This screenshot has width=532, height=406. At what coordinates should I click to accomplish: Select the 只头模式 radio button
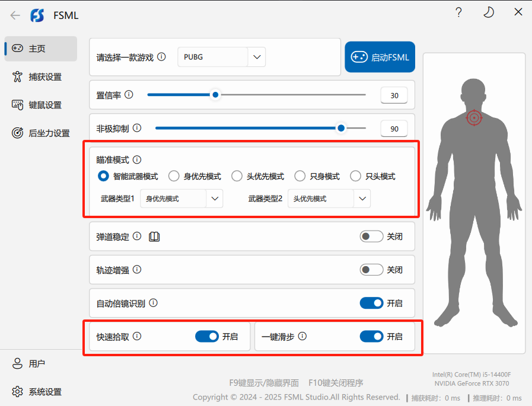coord(356,176)
